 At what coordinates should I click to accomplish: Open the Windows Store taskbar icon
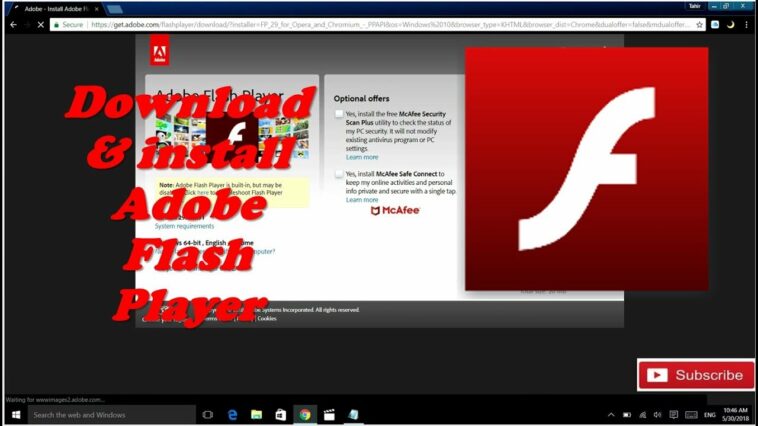tap(280, 415)
